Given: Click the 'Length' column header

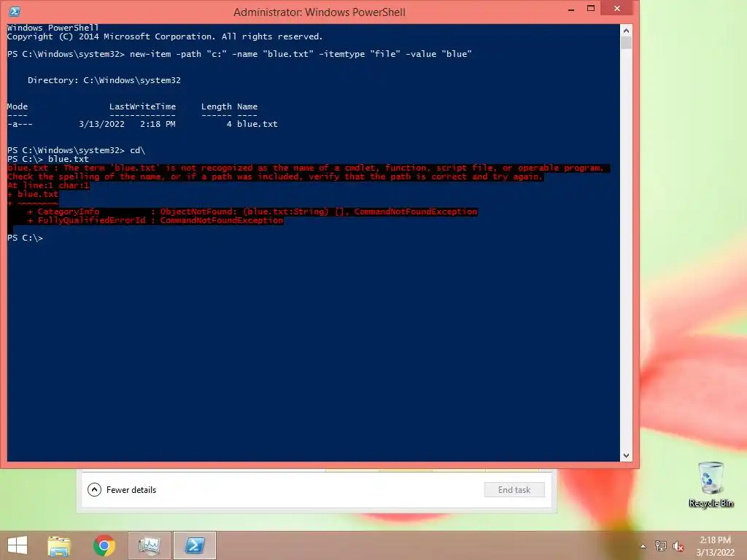Looking at the screenshot, I should pyautogui.click(x=216, y=106).
